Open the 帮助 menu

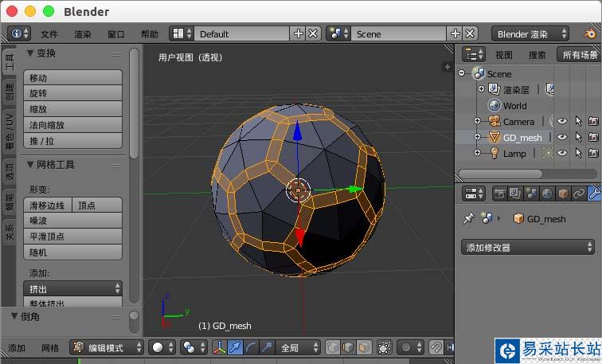point(150,34)
